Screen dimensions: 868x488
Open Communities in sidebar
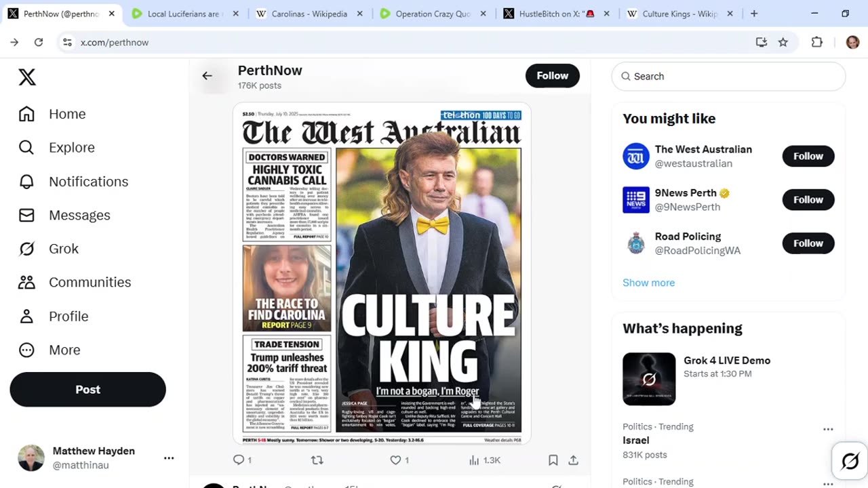(75, 282)
